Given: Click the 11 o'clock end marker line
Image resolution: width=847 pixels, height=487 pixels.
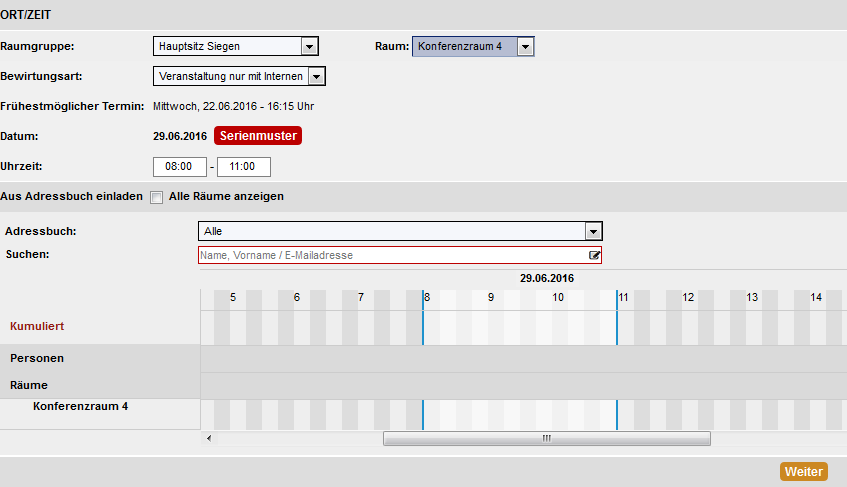Looking at the screenshot, I should coord(617,317).
